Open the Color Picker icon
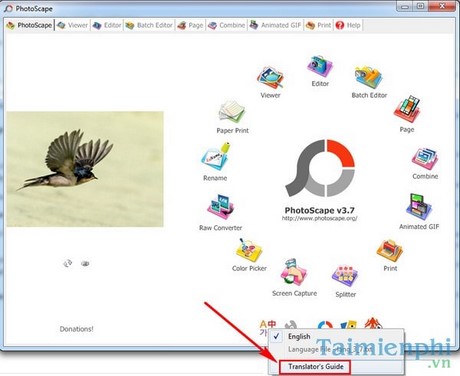This screenshot has width=460, height=376. point(249,250)
